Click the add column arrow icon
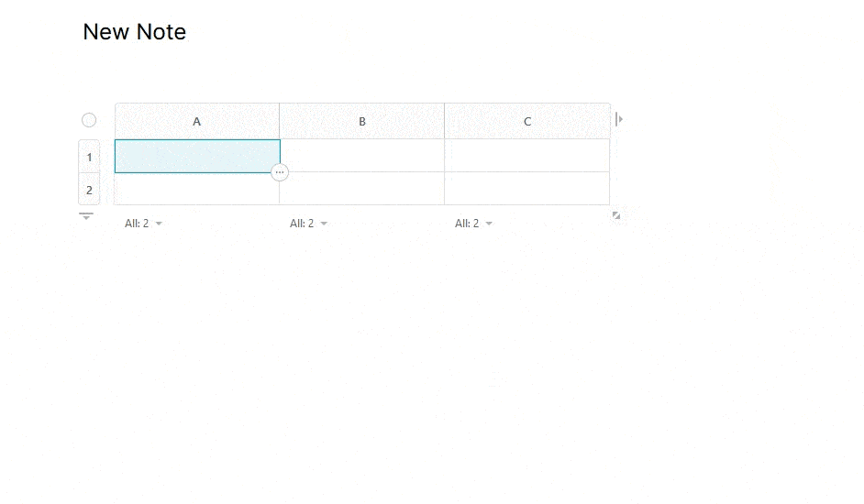This screenshot has width=864, height=504. tap(619, 119)
